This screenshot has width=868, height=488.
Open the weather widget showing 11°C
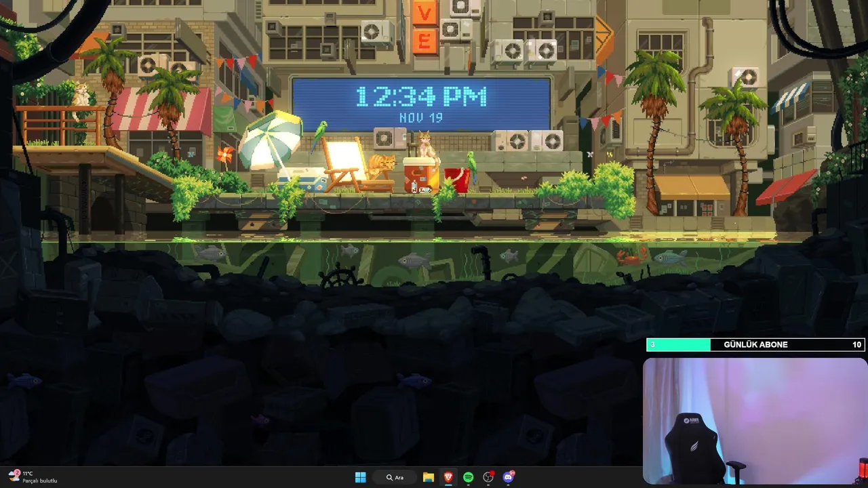pos(33,477)
